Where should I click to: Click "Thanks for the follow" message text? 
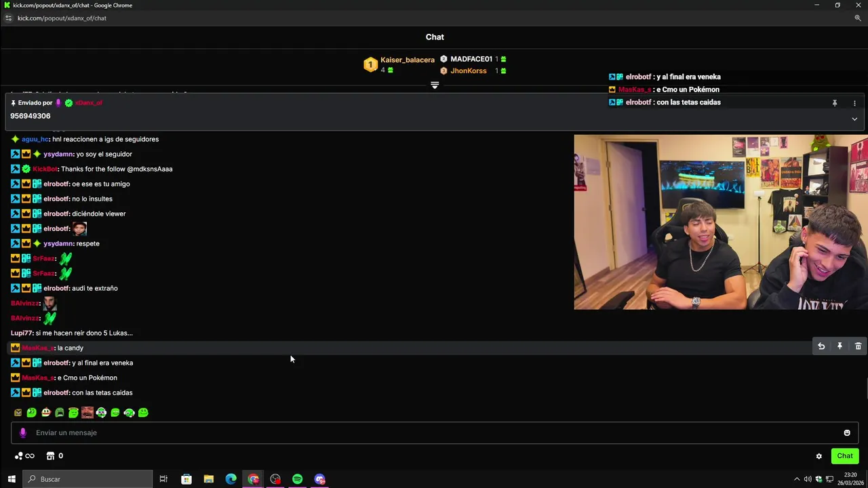117,169
